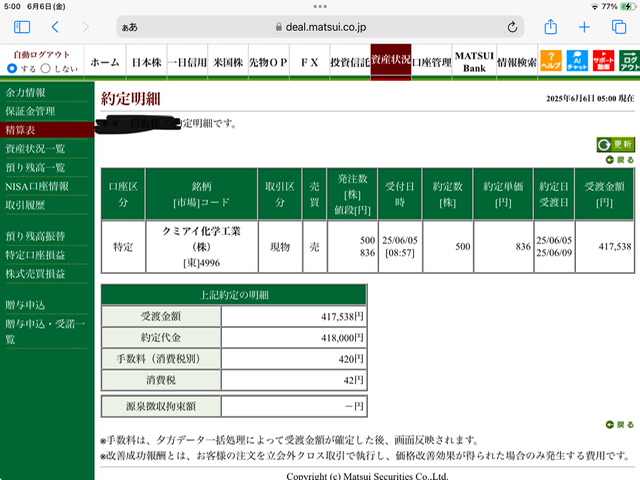The height and width of the screenshot is (480, 640).
Task: Click 417,538 value in 受渡金額 column
Action: [x=615, y=247]
